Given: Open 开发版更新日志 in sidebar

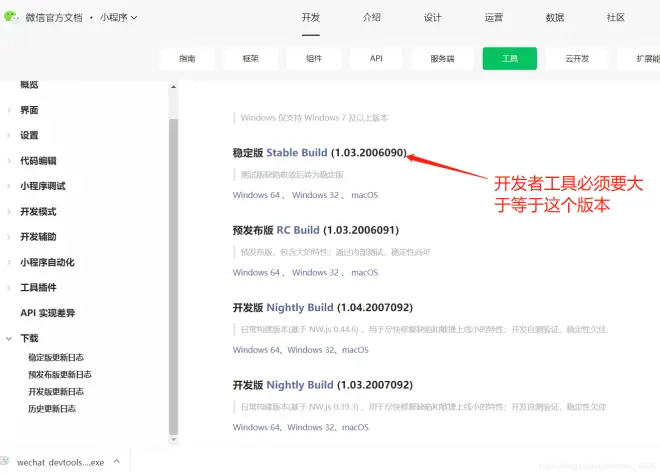Looking at the screenshot, I should coord(56,392).
